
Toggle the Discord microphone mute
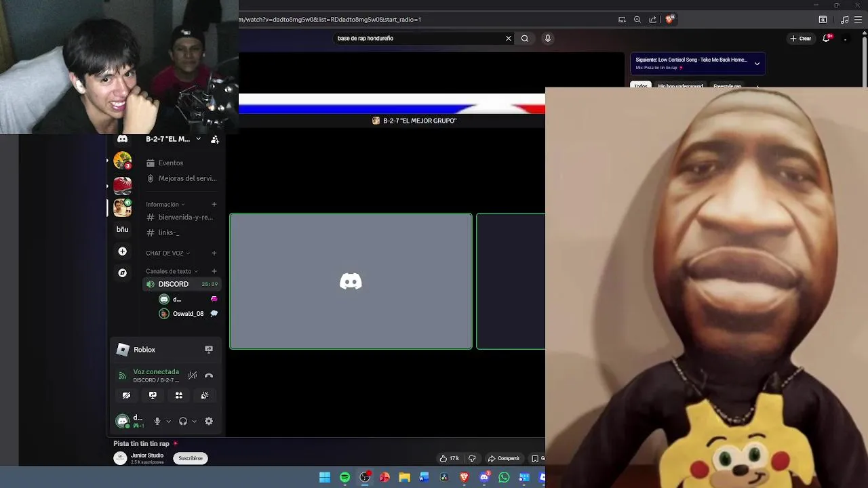point(157,421)
